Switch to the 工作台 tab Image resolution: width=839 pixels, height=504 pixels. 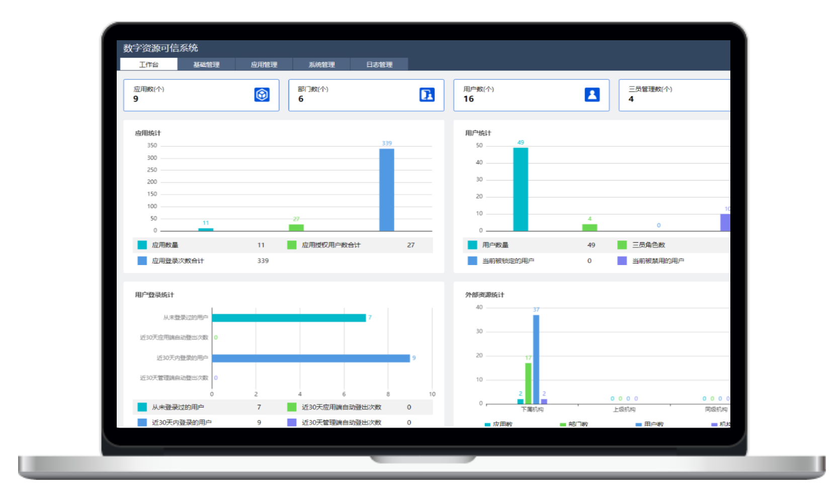coord(149,64)
